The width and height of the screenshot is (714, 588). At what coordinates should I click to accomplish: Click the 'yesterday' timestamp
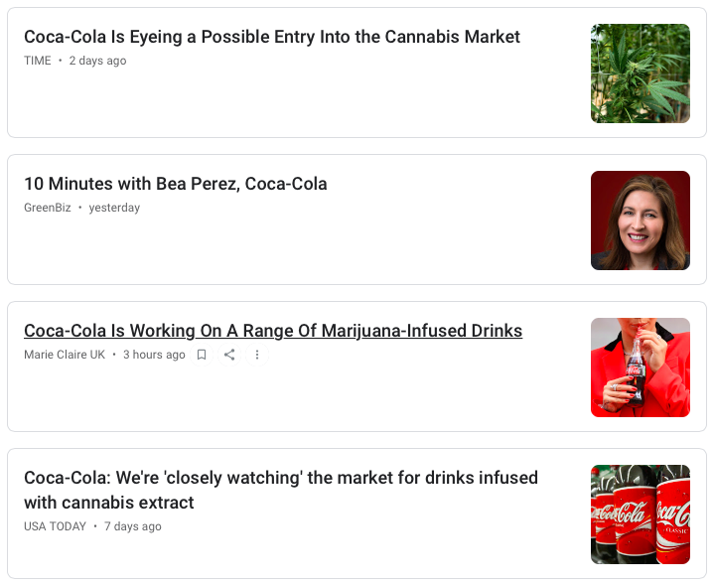(114, 208)
